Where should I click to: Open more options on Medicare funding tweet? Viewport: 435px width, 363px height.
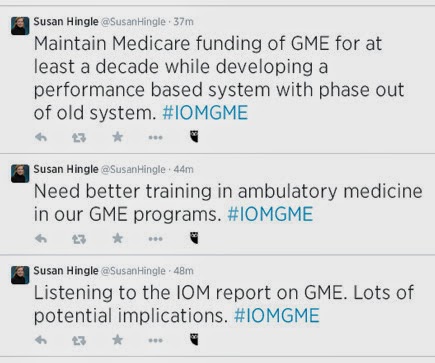(155, 137)
